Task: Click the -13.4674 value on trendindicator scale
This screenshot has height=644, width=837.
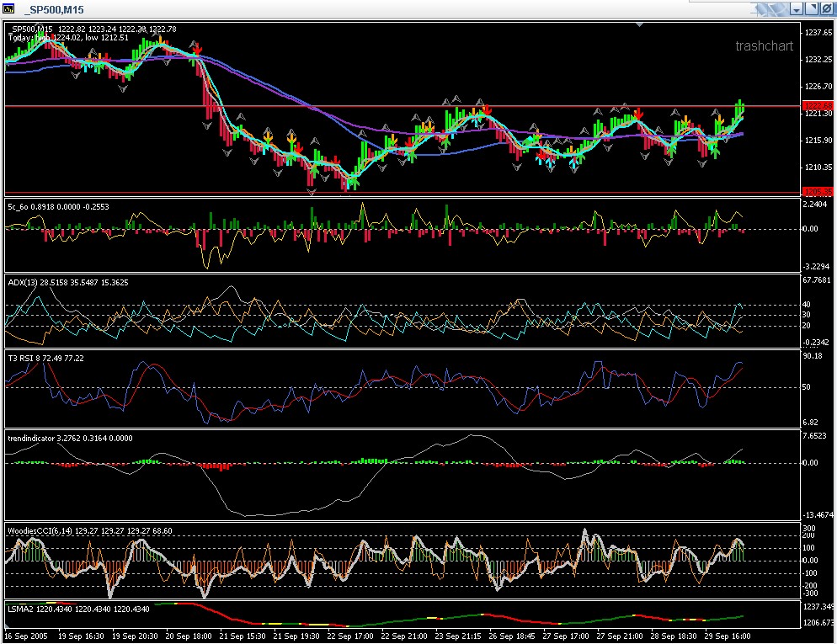Action: 818,515
